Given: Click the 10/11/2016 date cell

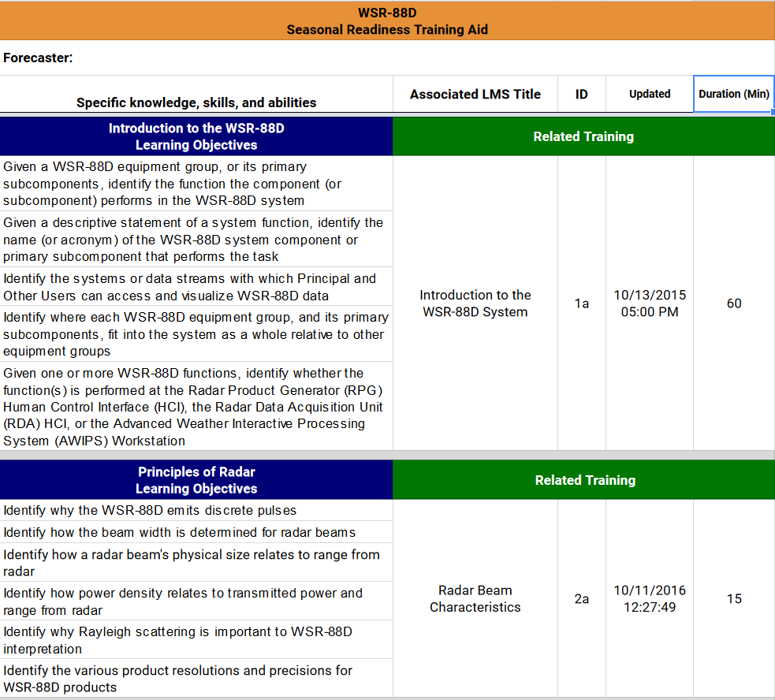Looking at the screenshot, I should (649, 599).
